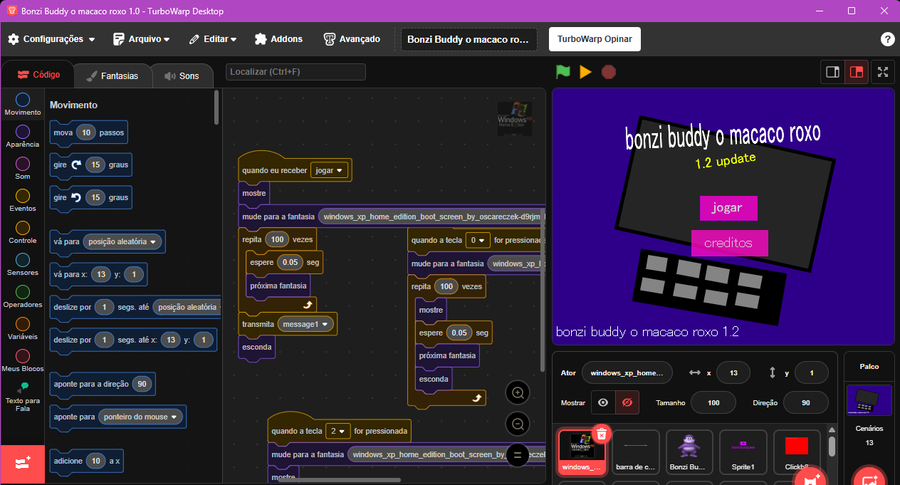
Task: Click the jogar button on stage
Action: [x=728, y=208]
